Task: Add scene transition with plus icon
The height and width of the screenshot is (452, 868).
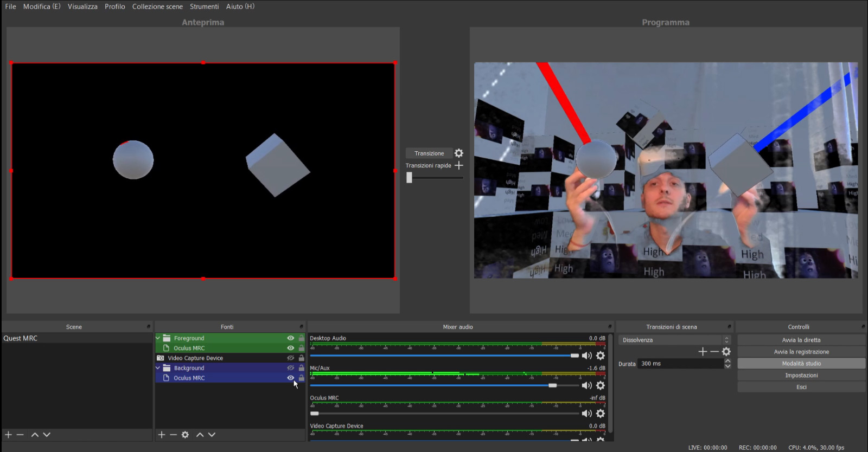Action: [x=703, y=352]
